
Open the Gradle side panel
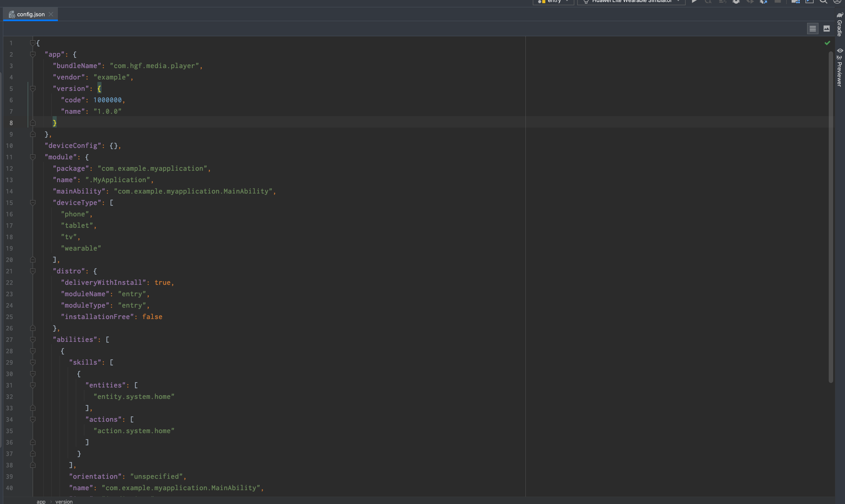840,24
